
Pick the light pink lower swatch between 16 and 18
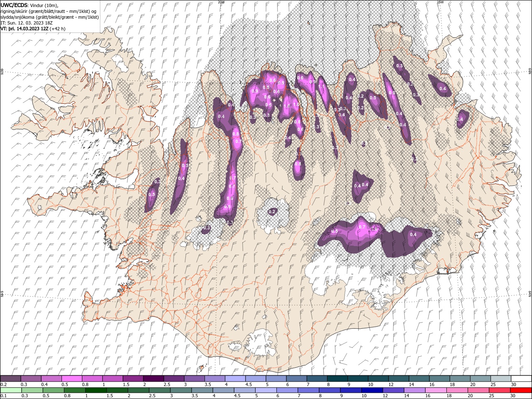[436, 390]
